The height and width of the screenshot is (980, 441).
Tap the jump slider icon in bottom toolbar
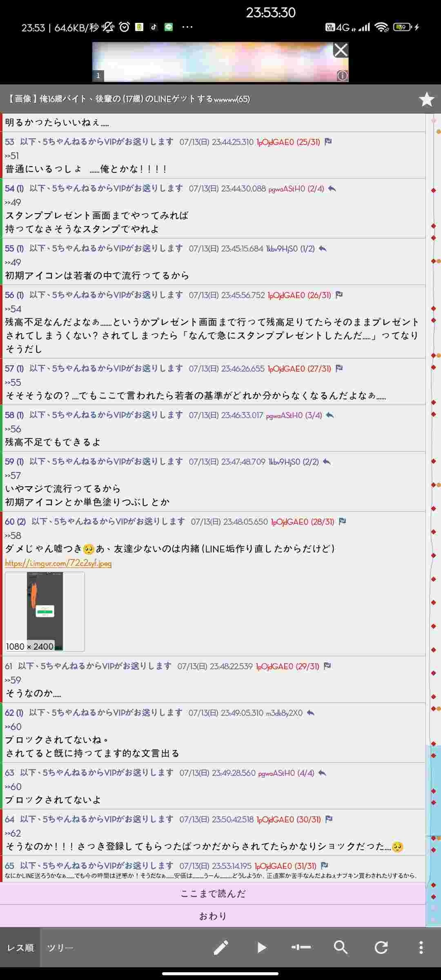301,947
